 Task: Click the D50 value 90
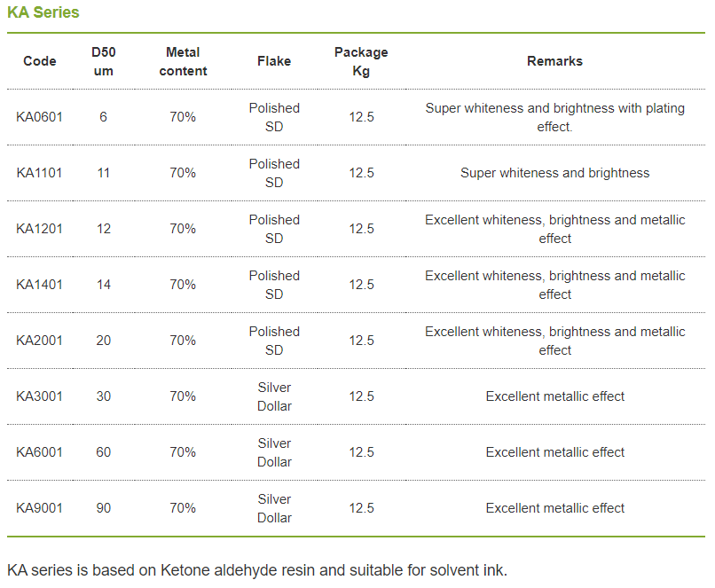[x=104, y=508]
